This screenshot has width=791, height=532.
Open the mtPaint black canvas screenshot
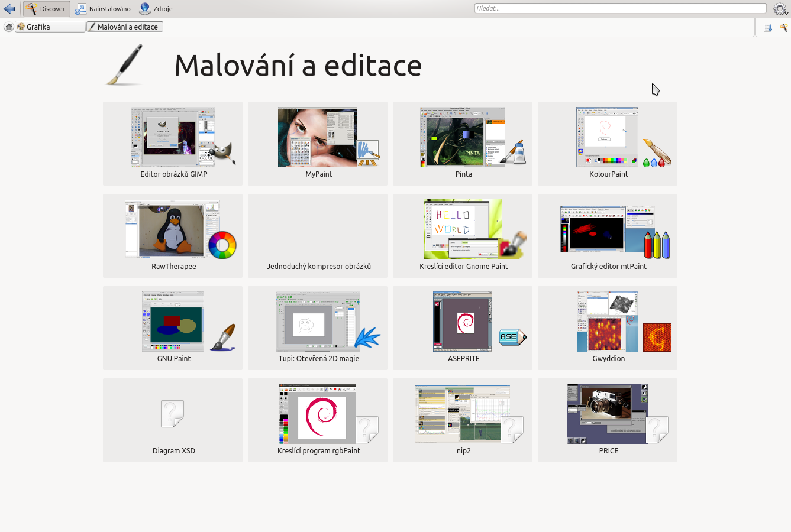point(608,229)
